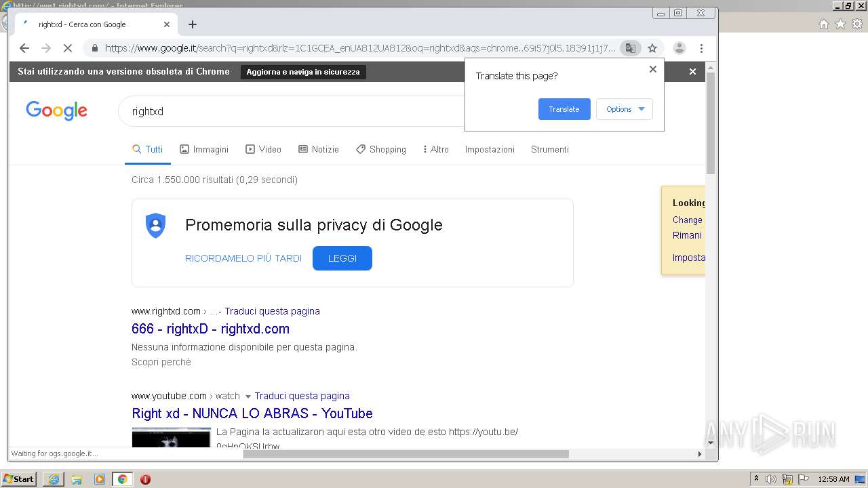Click Internet Explorer home icon

[824, 24]
